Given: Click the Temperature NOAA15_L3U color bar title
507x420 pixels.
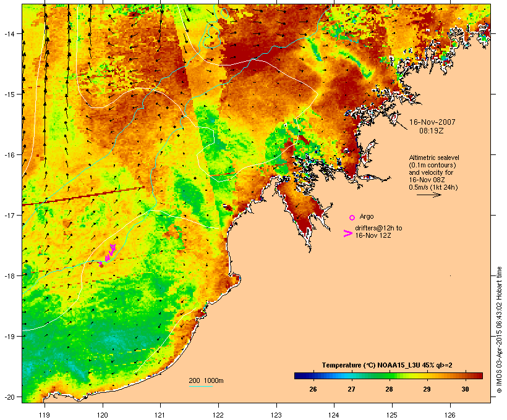Looking at the screenshot, I should [387, 365].
